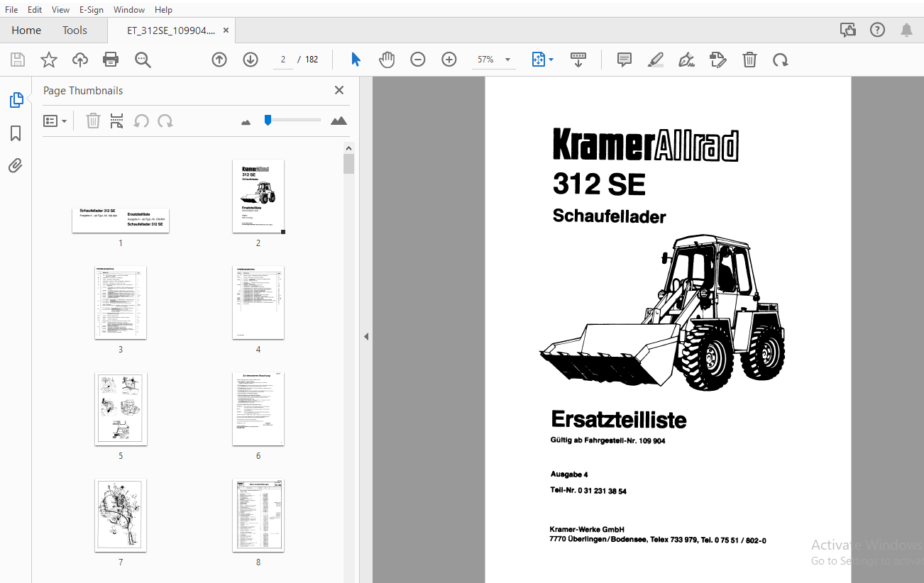
Task: Select the ET_312SE_109904 document tab
Action: click(170, 30)
